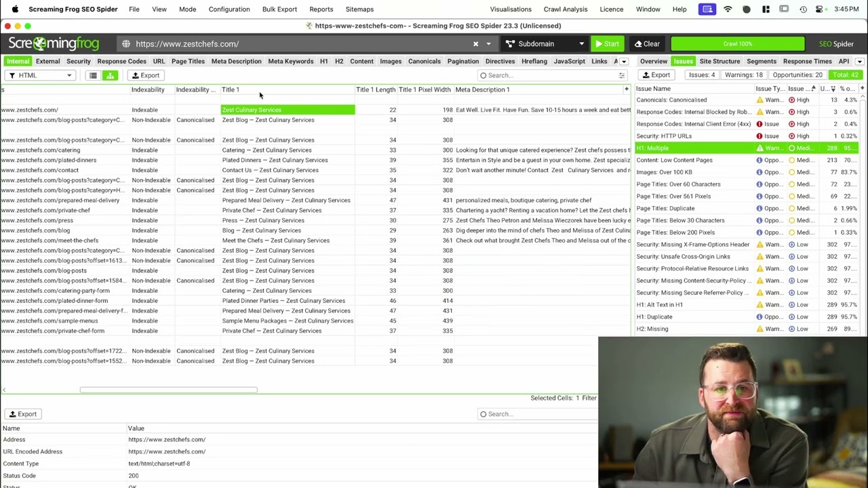This screenshot has width=868, height=488.
Task: Select the H1: Multiple issue row
Action: click(747, 148)
